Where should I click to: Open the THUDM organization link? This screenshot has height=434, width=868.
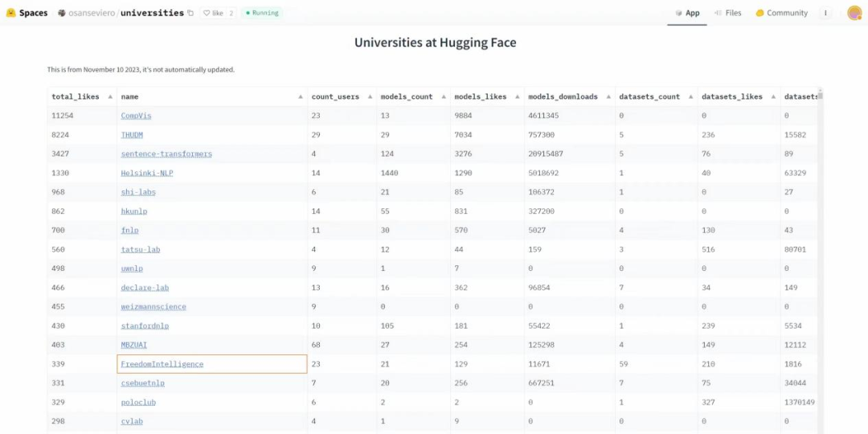pyautogui.click(x=132, y=134)
